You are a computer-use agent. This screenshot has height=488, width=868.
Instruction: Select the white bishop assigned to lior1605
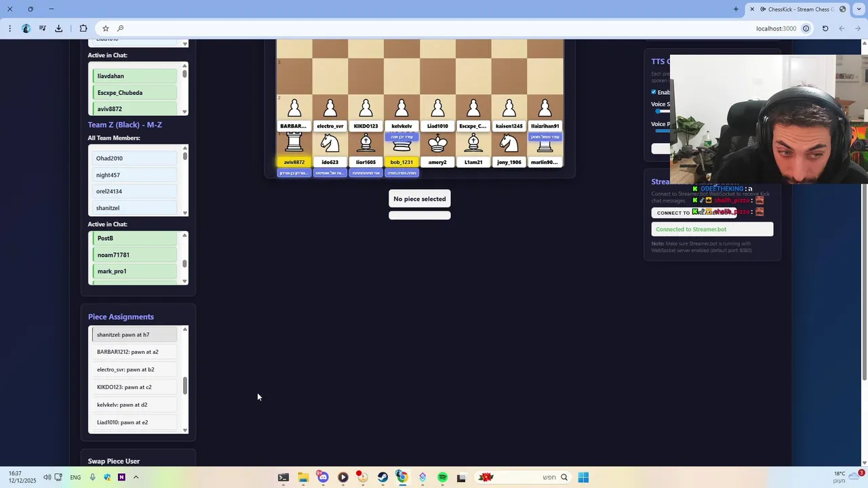[x=366, y=143]
